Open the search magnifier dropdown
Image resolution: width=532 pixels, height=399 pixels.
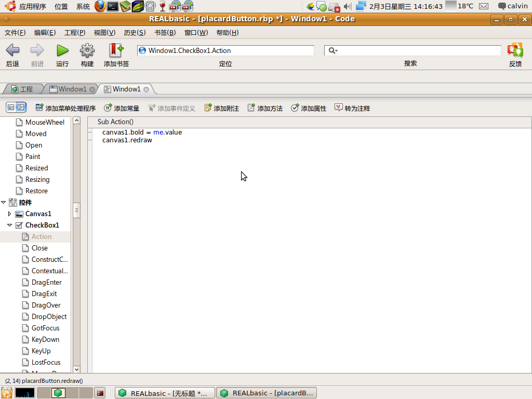click(333, 50)
